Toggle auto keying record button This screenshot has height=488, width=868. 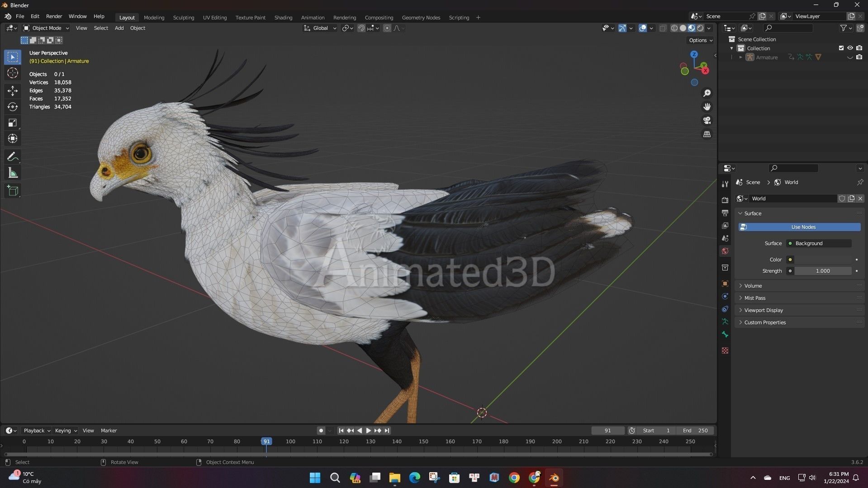[x=321, y=431]
